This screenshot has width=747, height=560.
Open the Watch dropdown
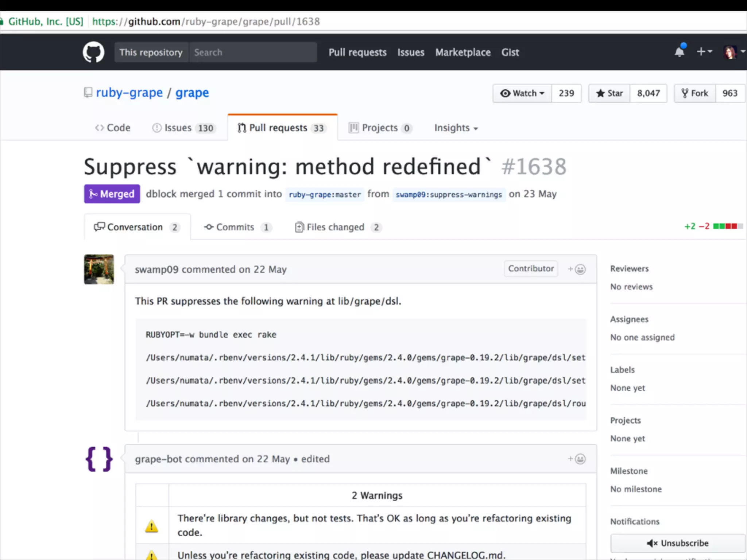pyautogui.click(x=522, y=93)
